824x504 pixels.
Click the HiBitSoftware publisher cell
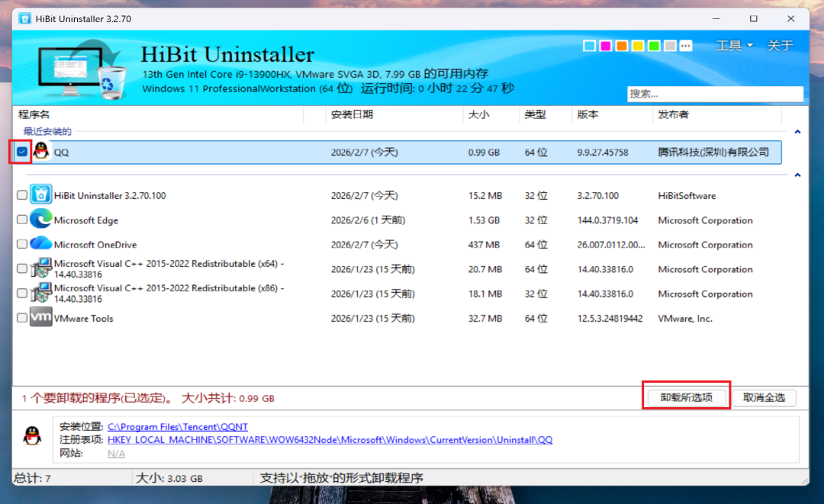click(687, 196)
